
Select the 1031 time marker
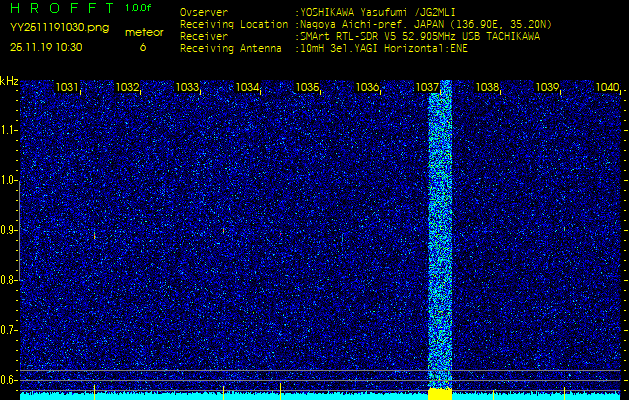coord(67,88)
